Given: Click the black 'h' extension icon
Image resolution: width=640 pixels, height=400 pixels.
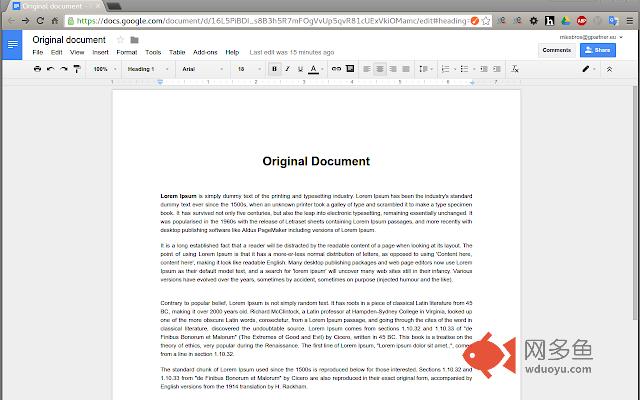Looking at the screenshot, I should [549, 20].
